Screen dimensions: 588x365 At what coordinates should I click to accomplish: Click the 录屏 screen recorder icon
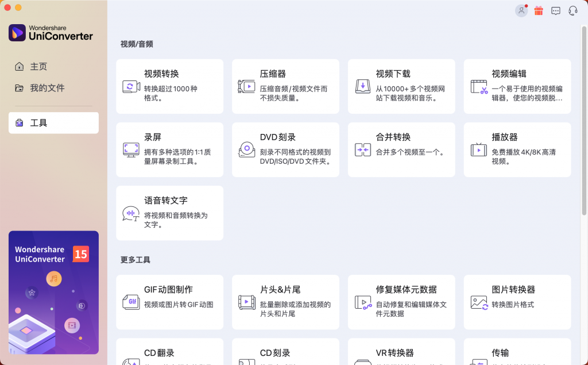click(131, 150)
